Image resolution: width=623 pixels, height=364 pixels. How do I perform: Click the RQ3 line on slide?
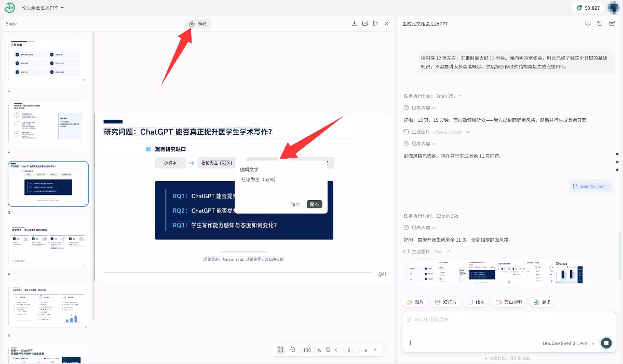click(x=225, y=226)
